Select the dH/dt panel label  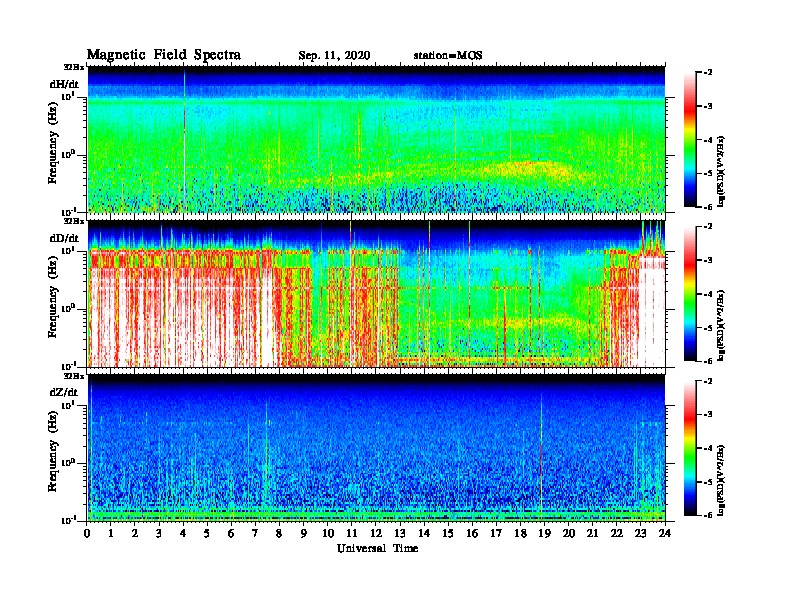[x=64, y=84]
